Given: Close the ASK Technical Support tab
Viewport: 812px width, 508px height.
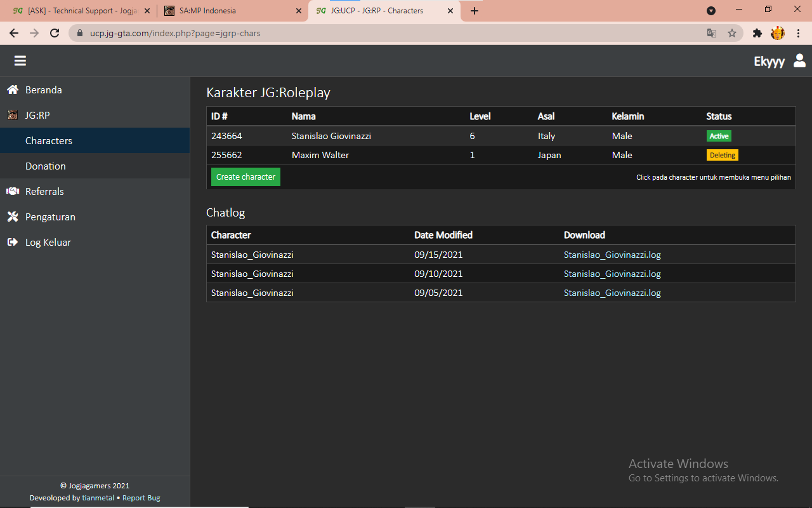Looking at the screenshot, I should click(147, 11).
